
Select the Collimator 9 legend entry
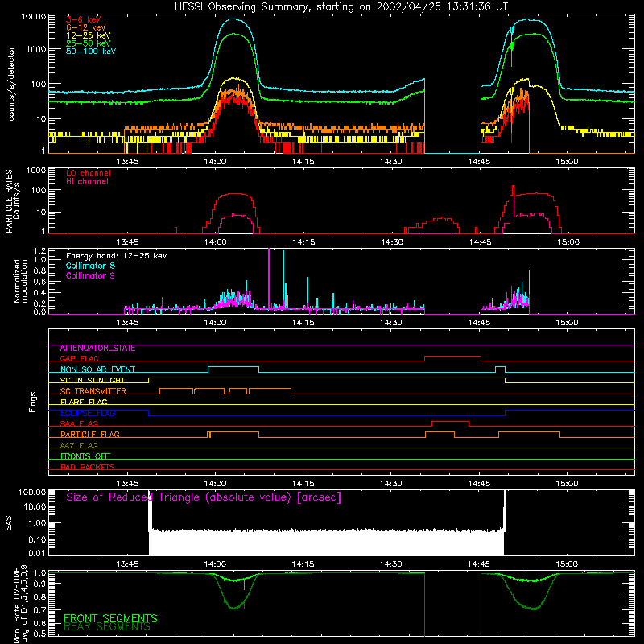(90, 275)
